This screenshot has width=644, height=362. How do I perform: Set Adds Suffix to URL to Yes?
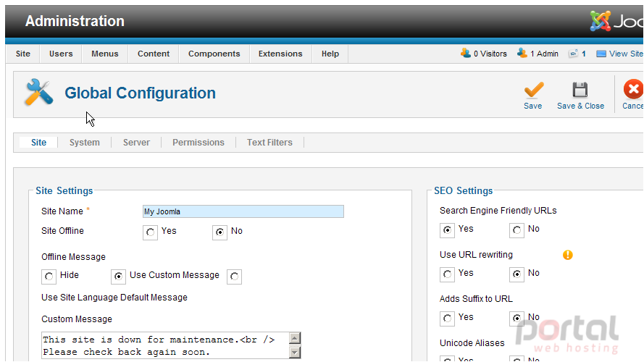point(447,319)
